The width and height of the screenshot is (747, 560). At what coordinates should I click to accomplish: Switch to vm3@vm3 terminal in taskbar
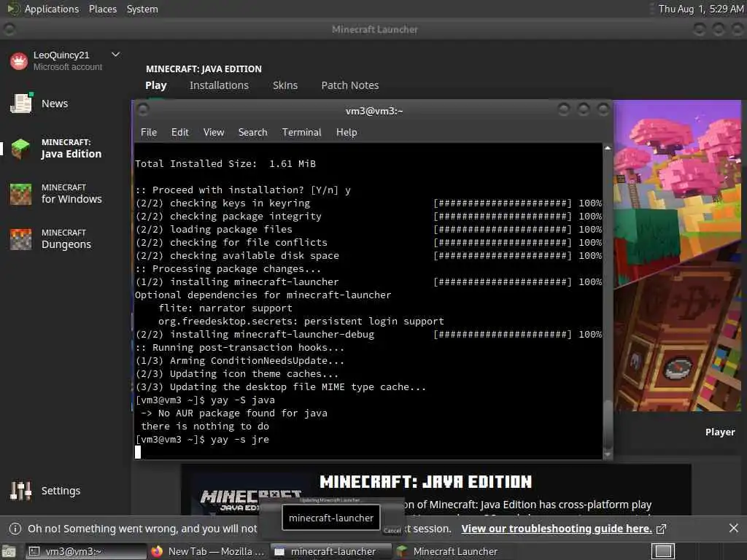(x=86, y=551)
